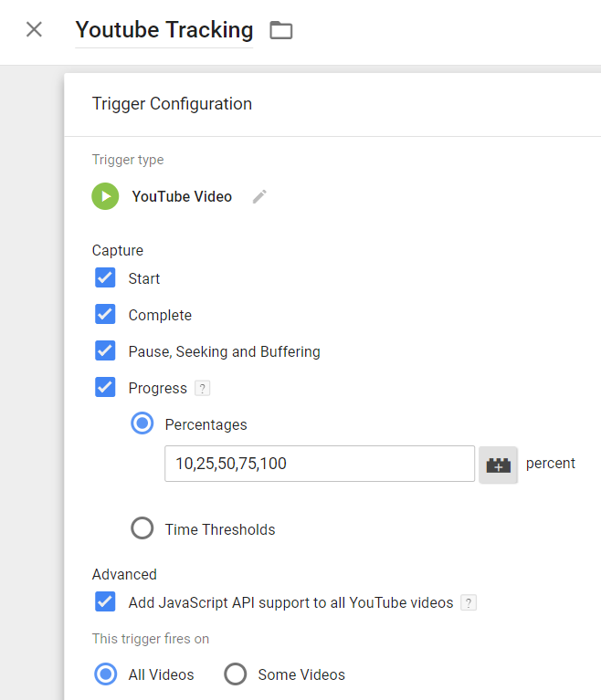Screen dimensions: 601x700
Task: Click the folder icon next to trigger name
Action: click(281, 30)
